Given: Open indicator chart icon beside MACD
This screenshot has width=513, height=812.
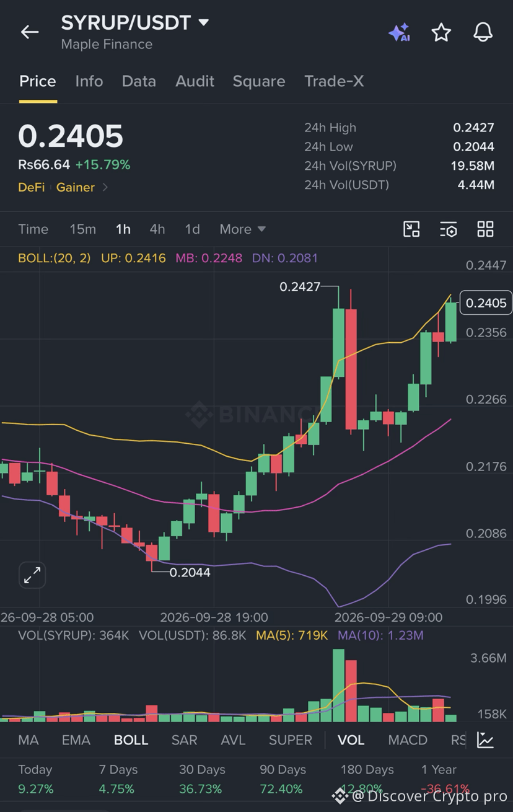Looking at the screenshot, I should [485, 739].
